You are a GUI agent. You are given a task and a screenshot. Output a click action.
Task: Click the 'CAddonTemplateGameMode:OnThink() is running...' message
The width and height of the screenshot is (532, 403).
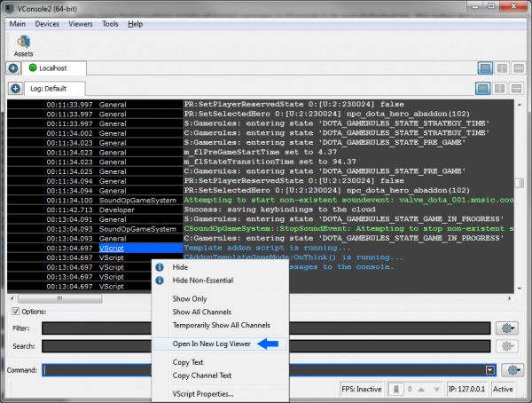pos(293,257)
